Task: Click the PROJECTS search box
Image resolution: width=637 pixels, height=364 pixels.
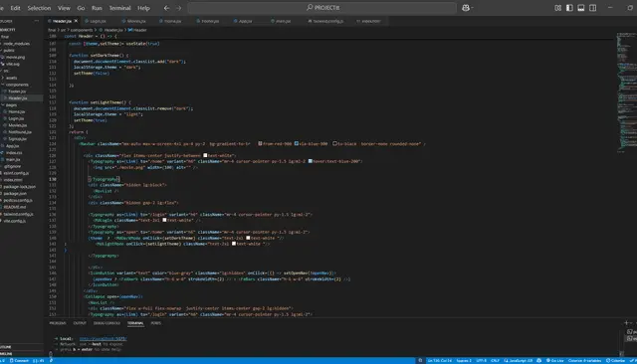Action: click(x=322, y=8)
